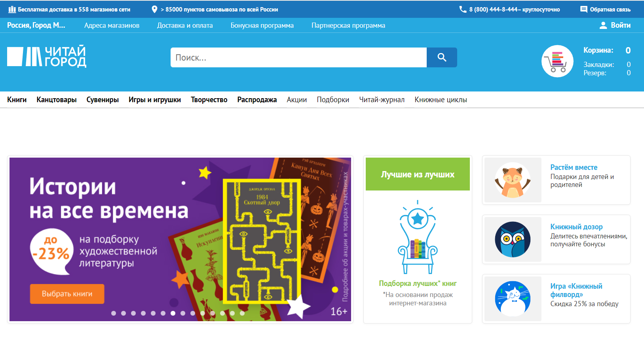Open the Канцтовары category
This screenshot has height=339, width=644.
click(57, 100)
